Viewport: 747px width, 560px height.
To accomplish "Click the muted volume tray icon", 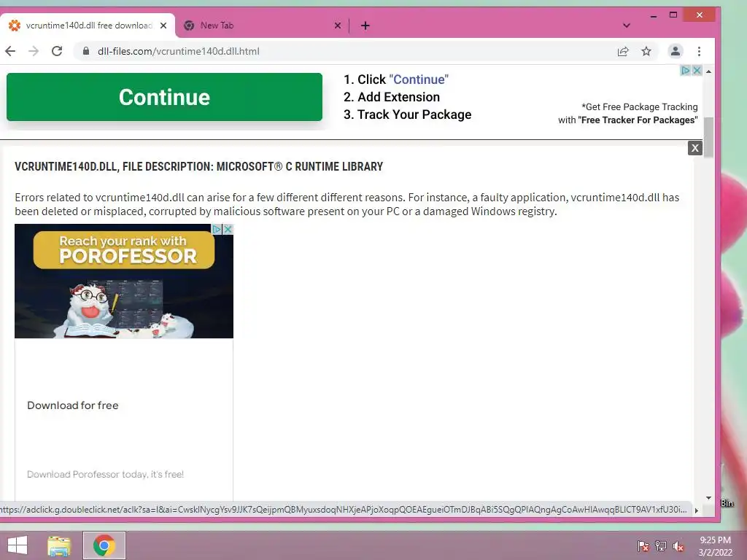I will (678, 546).
